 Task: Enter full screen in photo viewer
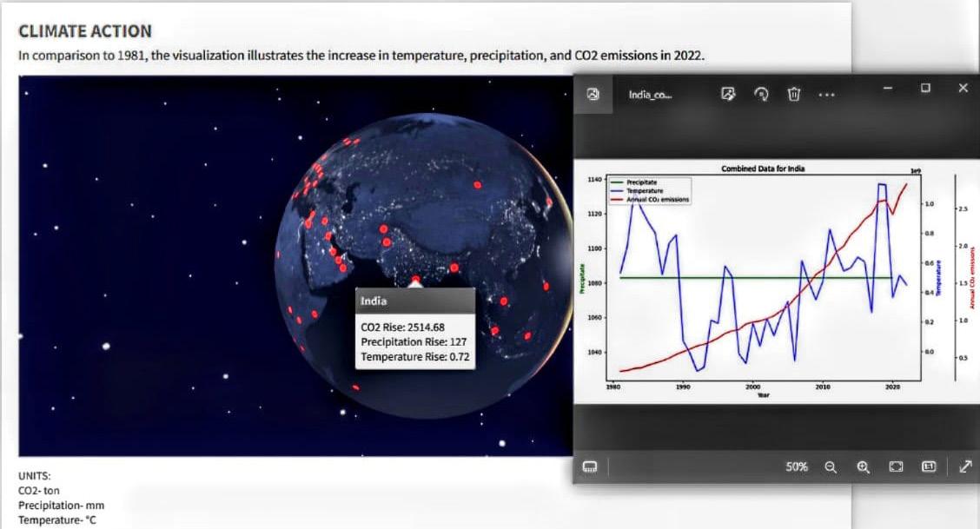pos(965,466)
